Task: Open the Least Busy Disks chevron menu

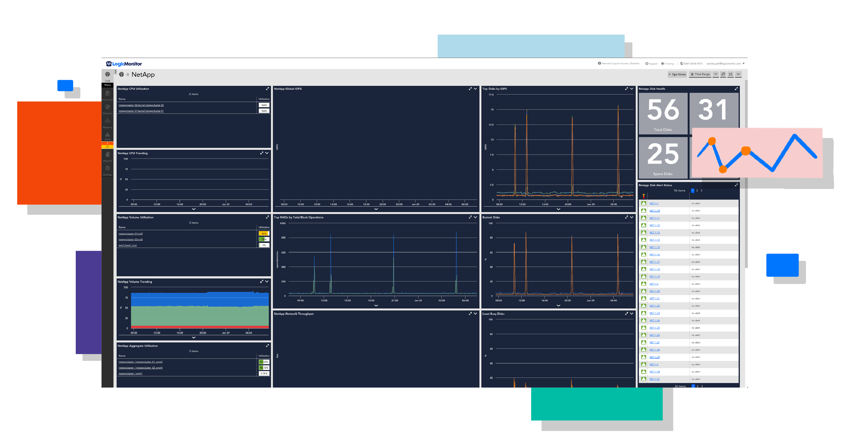Action: [x=632, y=314]
